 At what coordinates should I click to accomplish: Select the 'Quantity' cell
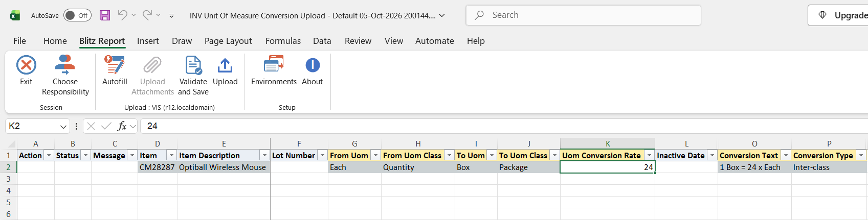(418, 167)
